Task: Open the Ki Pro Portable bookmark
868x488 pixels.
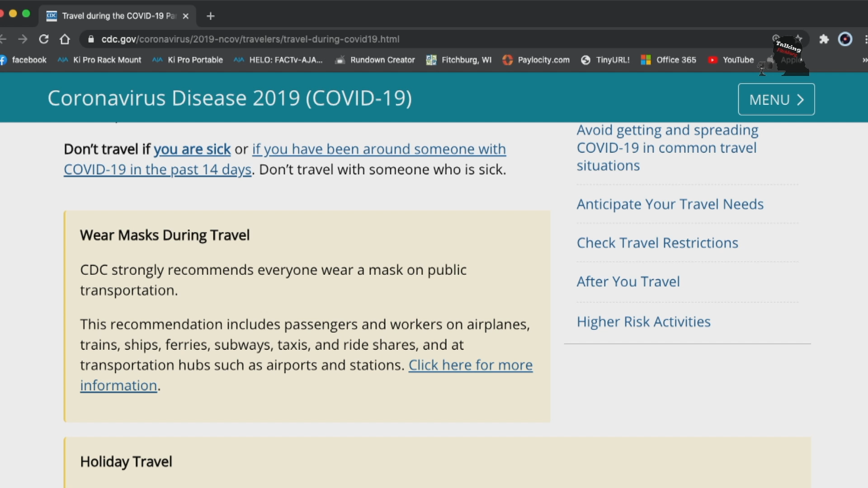Action: [x=194, y=60]
